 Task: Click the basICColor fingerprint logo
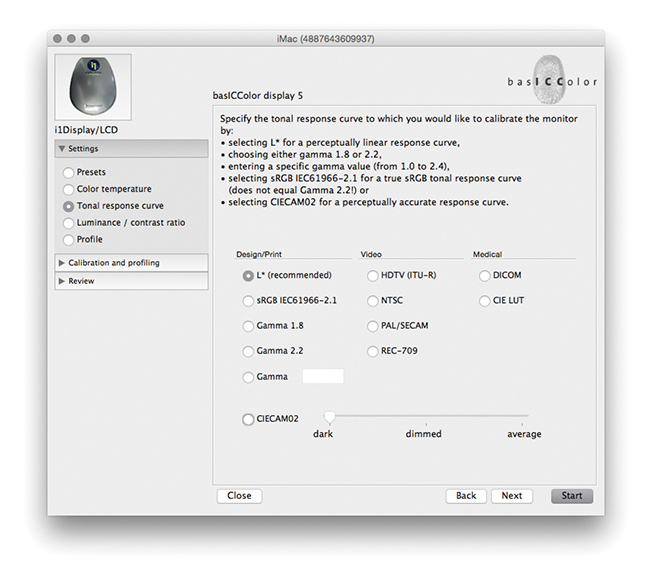point(552,80)
